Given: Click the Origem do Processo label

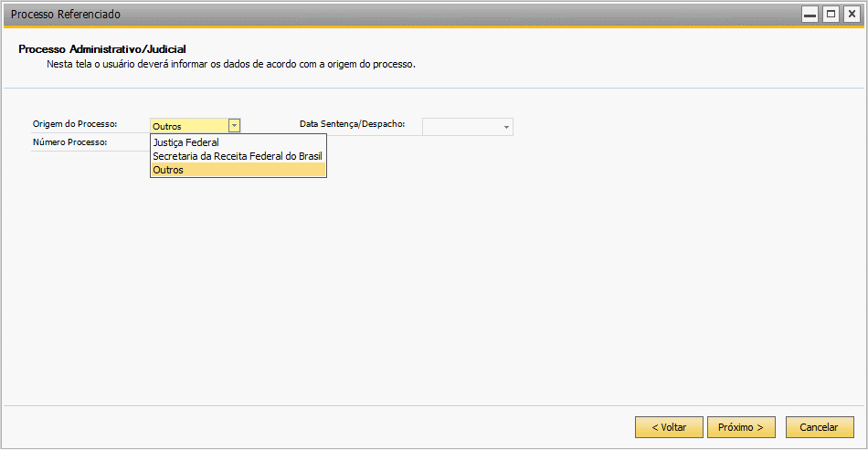Looking at the screenshot, I should coord(75,124).
